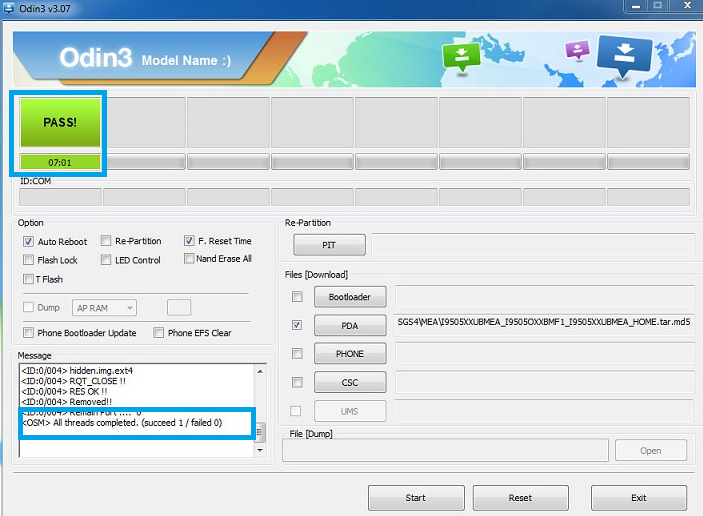Viewport: 703px width, 516px height.
Task: Click the Bootloader file button
Action: pyautogui.click(x=350, y=297)
